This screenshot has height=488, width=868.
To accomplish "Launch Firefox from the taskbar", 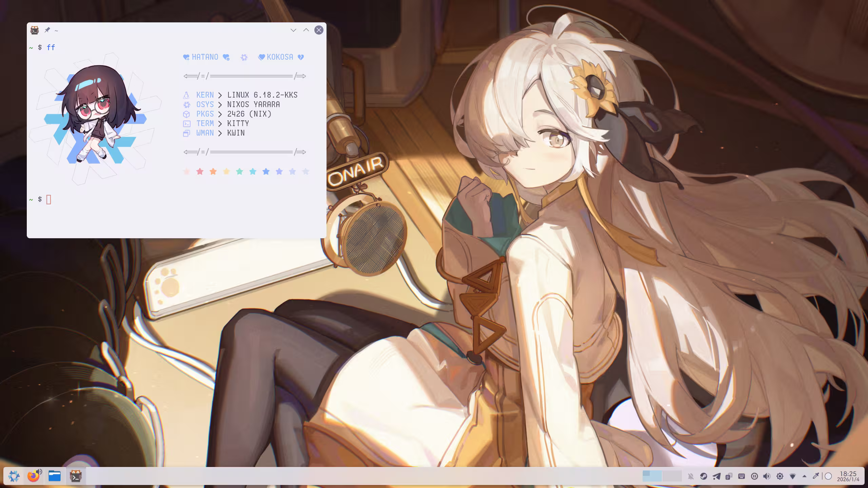I will click(x=33, y=476).
